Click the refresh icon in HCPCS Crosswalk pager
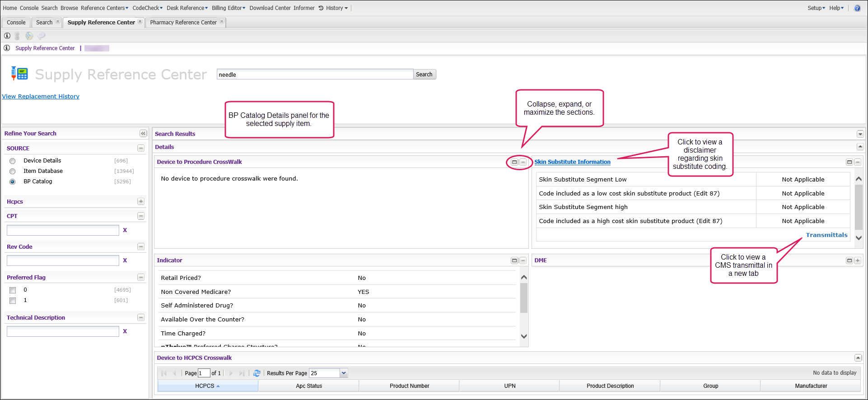The height and width of the screenshot is (400, 868). 257,373
